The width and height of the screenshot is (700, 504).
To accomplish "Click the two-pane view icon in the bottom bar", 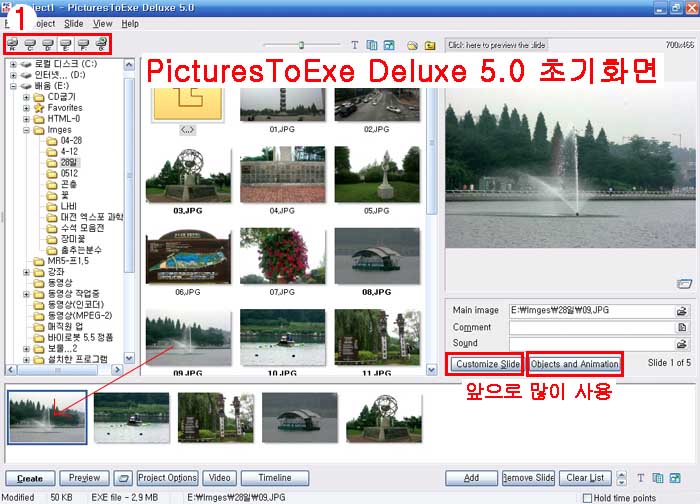I will [x=658, y=478].
